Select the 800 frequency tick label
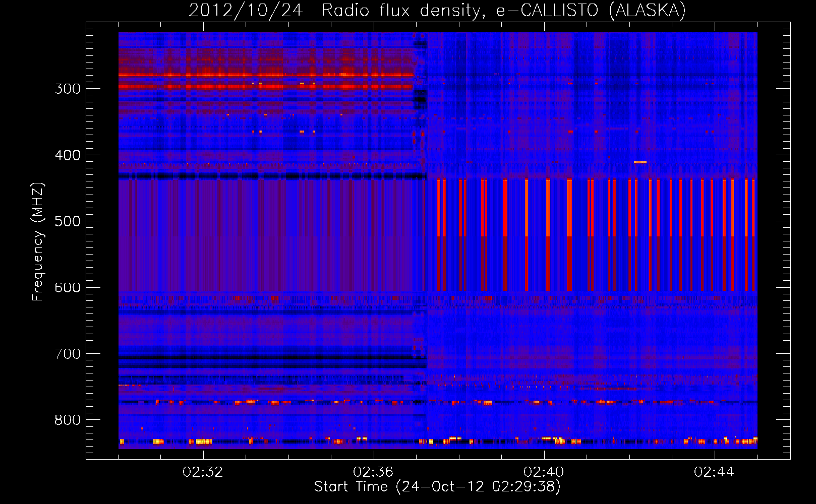The image size is (816, 504). point(68,420)
